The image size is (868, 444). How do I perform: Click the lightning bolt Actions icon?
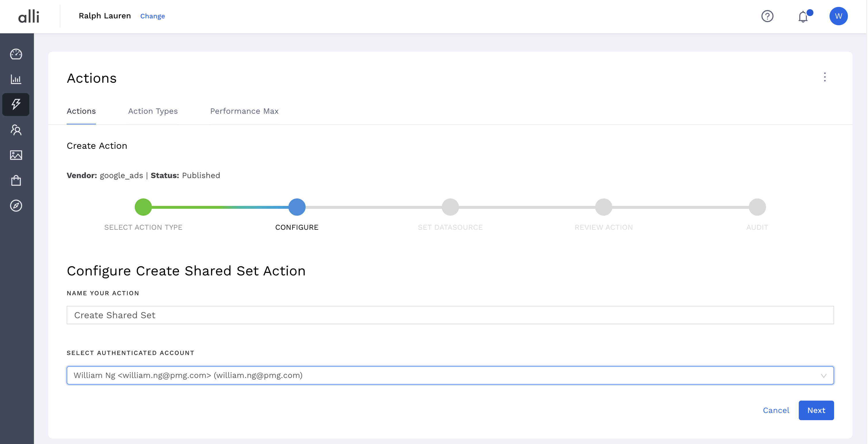point(16,104)
